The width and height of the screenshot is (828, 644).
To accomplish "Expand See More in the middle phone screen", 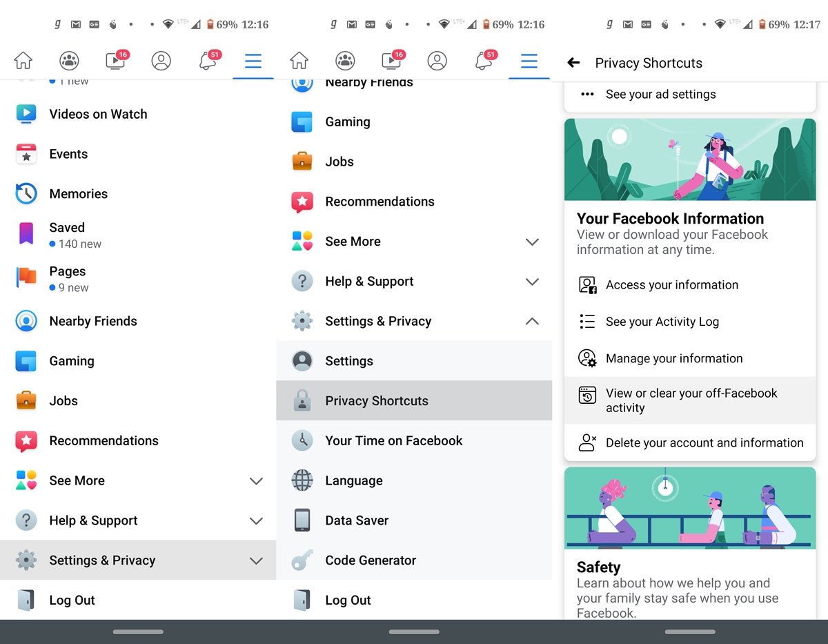I will click(x=414, y=242).
